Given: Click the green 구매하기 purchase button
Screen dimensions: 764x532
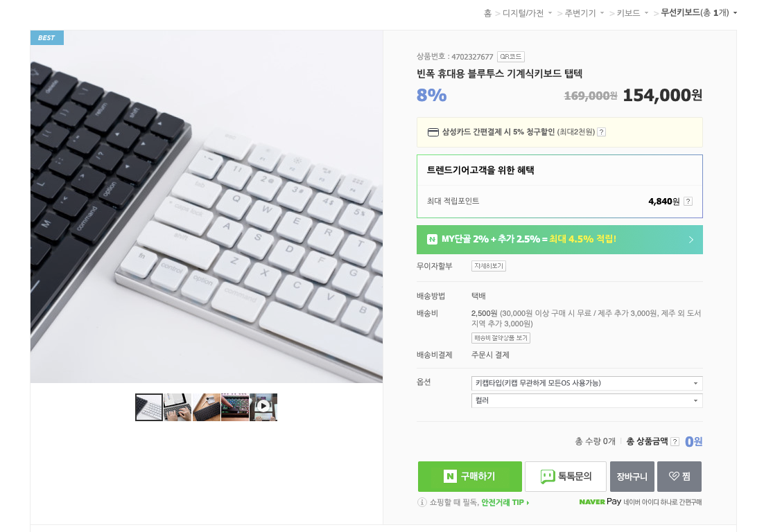Looking at the screenshot, I should tap(470, 477).
